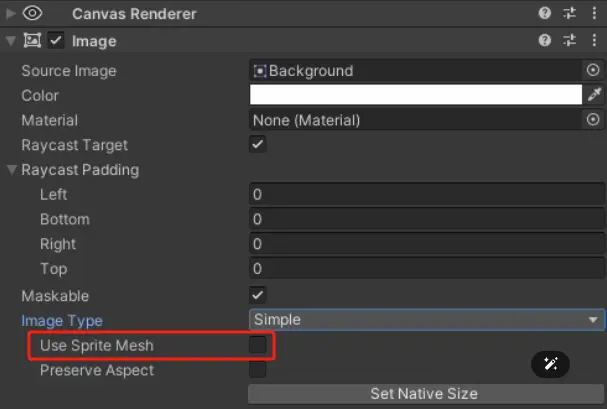Click the Image header title
The width and height of the screenshot is (607, 409).
coord(94,41)
